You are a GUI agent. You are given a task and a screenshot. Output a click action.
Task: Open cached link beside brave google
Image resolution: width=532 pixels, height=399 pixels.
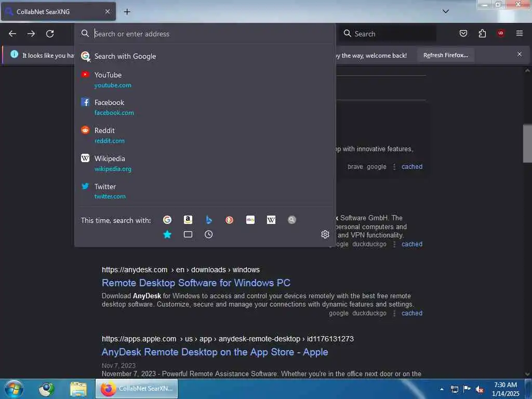coord(412,167)
